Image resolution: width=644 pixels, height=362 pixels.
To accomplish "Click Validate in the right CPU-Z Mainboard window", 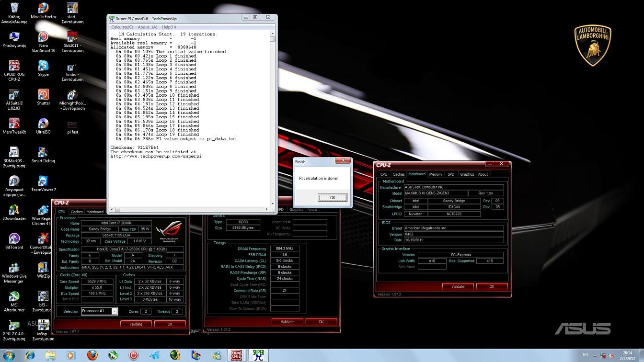I will [x=458, y=286].
